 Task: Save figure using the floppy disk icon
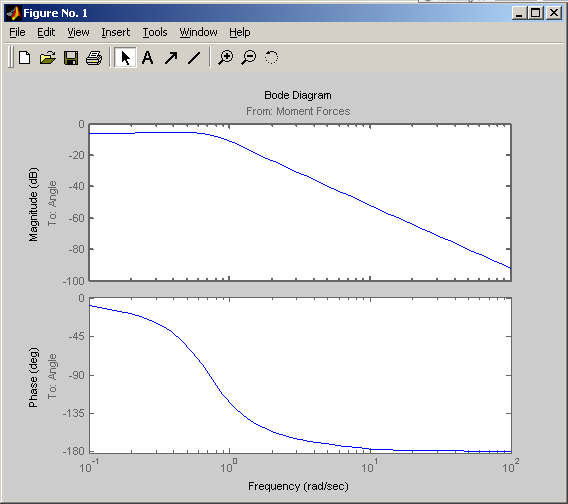pyautogui.click(x=71, y=58)
